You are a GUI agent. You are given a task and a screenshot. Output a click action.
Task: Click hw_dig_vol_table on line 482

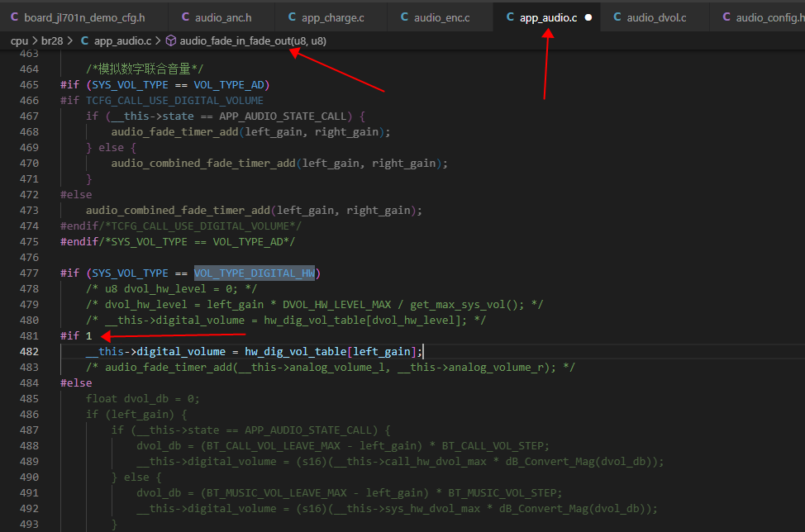(296, 351)
